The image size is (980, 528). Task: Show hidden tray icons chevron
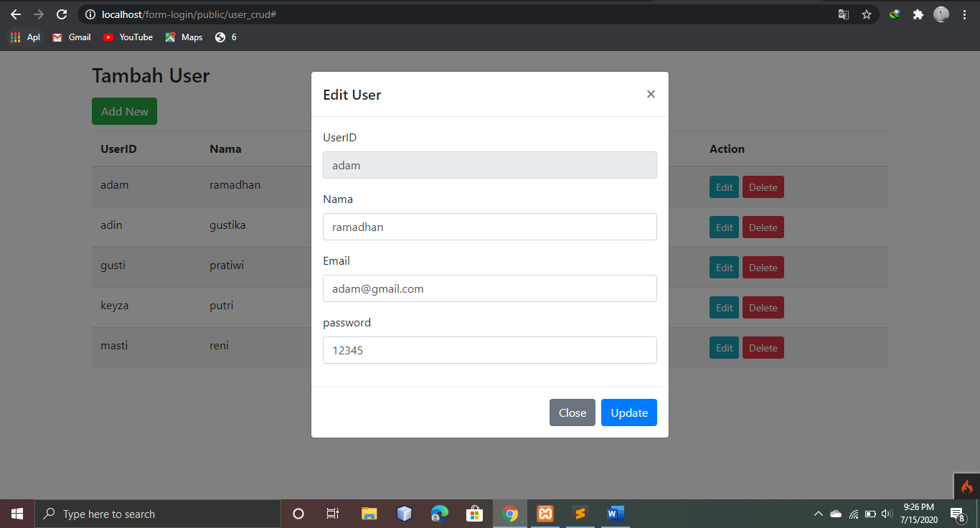pos(819,514)
